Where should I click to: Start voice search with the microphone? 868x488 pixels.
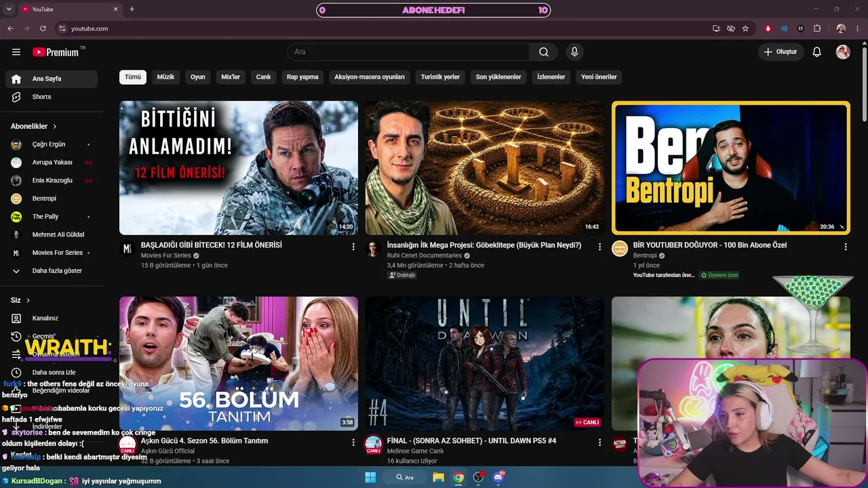574,52
